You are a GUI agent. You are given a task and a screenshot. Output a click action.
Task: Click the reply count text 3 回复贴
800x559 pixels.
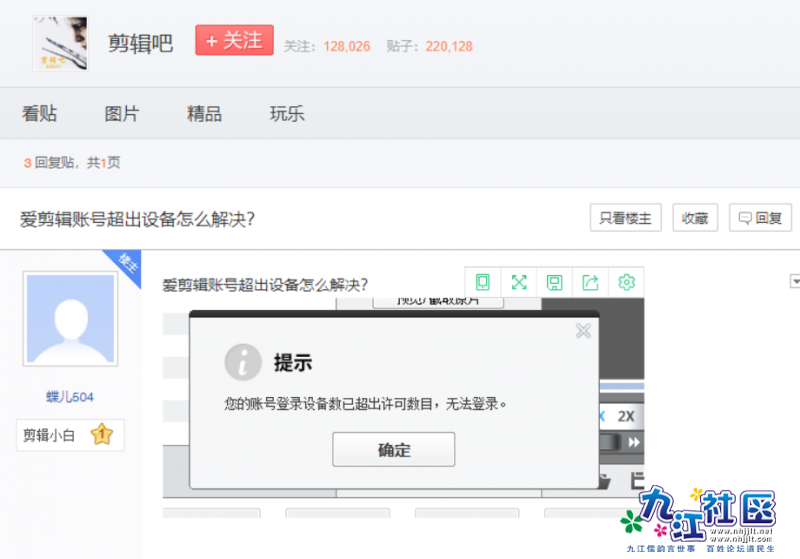pyautogui.click(x=49, y=163)
